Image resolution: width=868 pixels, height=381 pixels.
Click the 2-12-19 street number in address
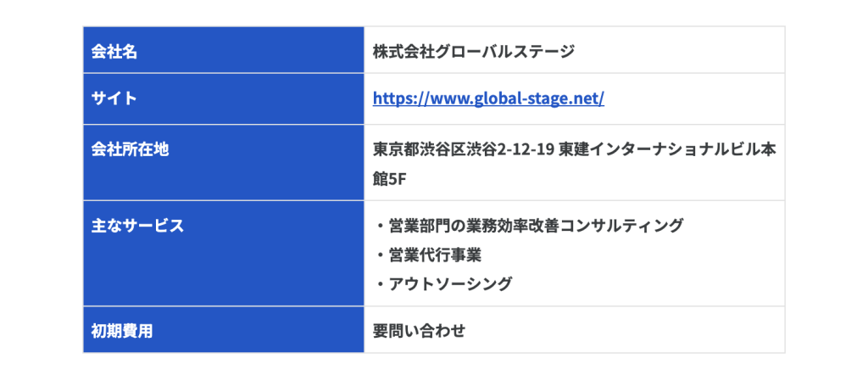(526, 149)
